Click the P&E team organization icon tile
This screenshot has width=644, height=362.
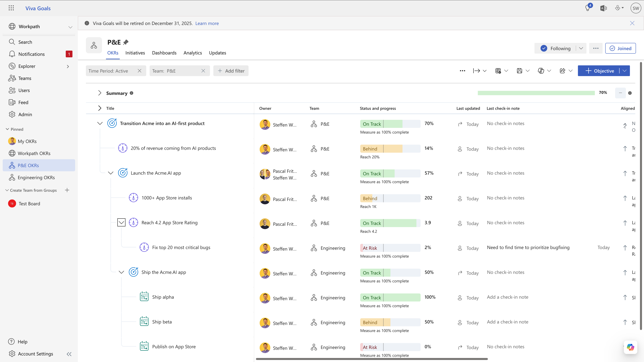coord(94,45)
